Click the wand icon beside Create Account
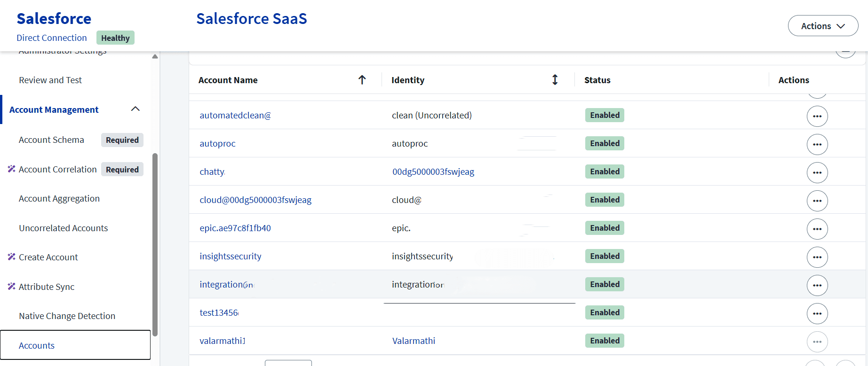Viewport: 868px width, 366px height. pyautogui.click(x=12, y=257)
